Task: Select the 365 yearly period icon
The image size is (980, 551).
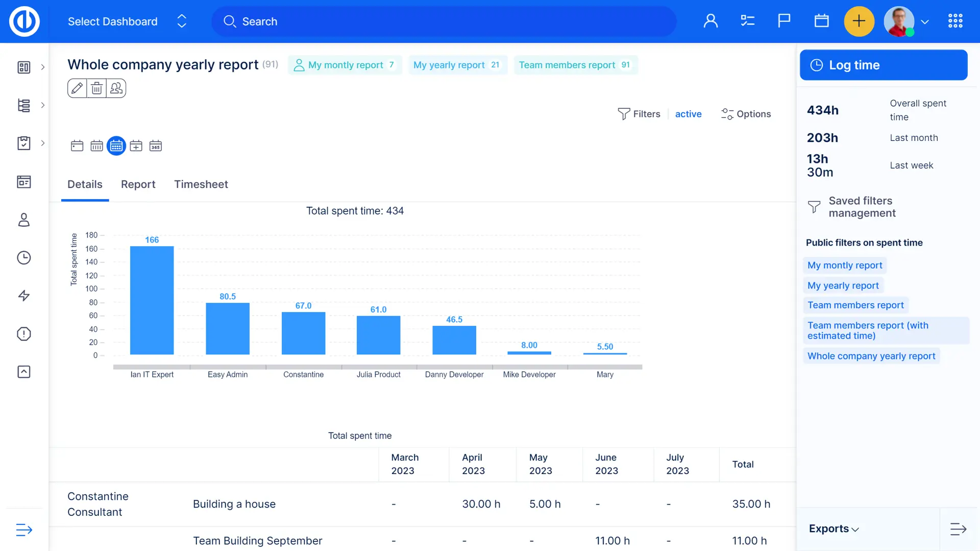Action: [x=156, y=146]
